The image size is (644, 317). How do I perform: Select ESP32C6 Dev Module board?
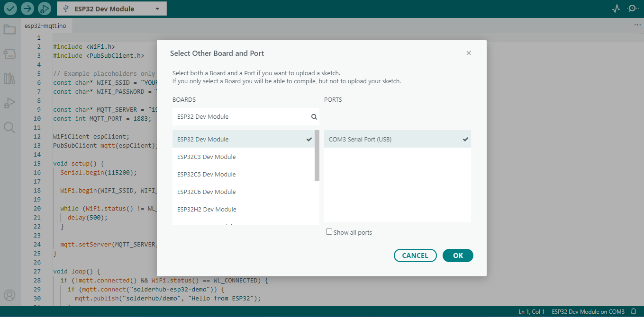click(244, 192)
